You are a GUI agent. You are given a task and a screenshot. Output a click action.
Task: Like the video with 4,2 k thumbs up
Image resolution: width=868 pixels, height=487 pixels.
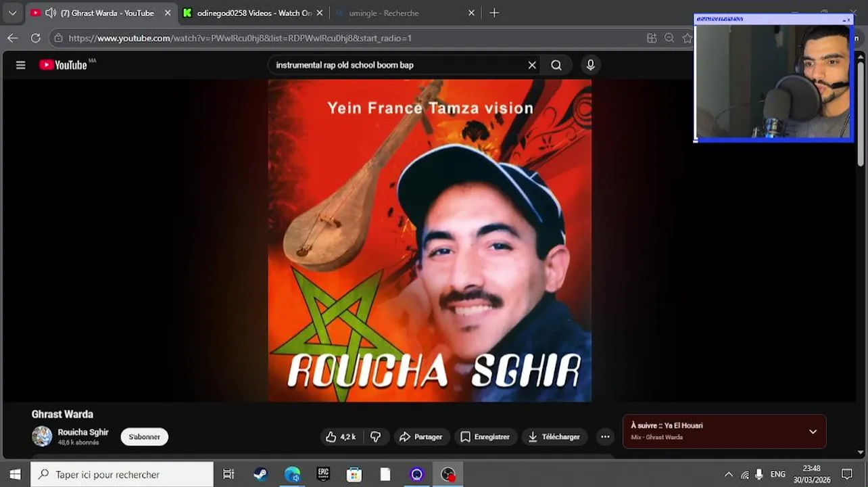click(341, 437)
